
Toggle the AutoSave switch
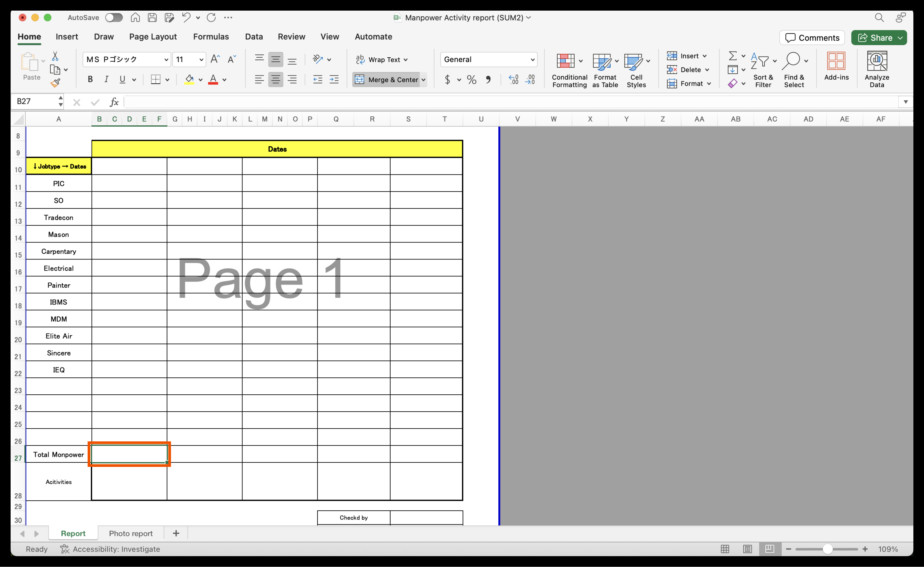pyautogui.click(x=114, y=17)
